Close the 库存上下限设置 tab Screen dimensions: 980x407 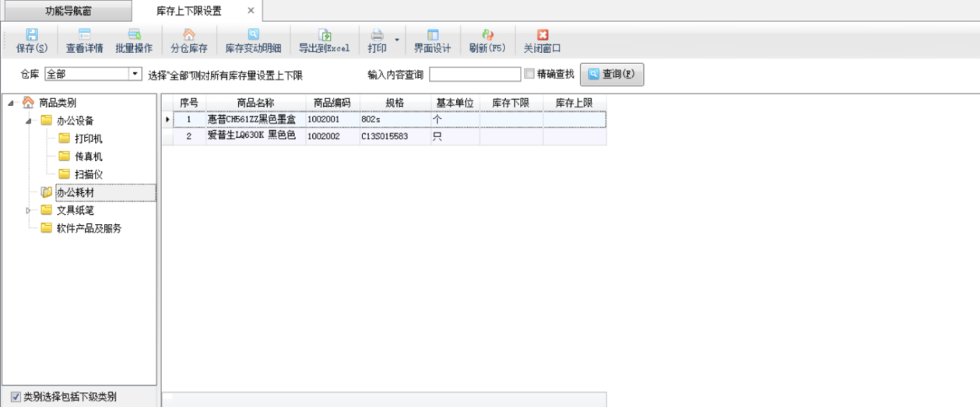click(251, 11)
